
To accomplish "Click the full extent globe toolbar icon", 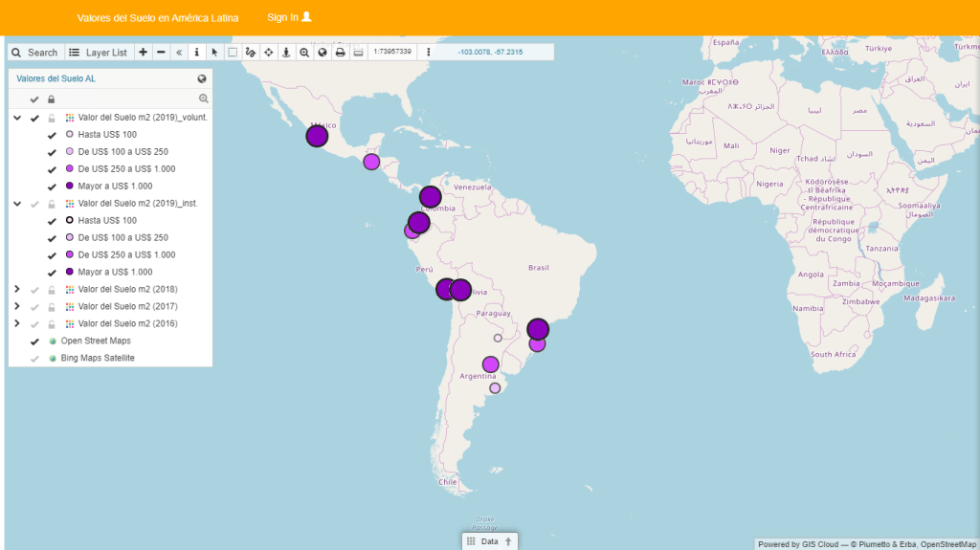I will point(322,53).
